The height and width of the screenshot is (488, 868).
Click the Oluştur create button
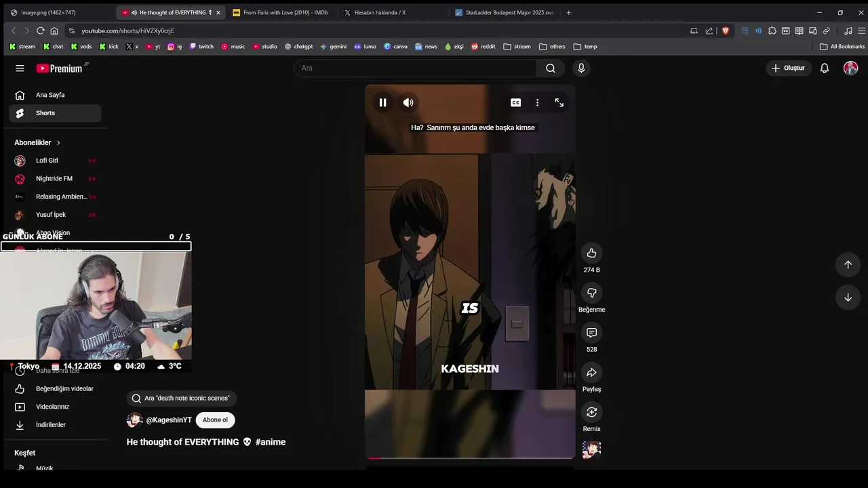(788, 68)
